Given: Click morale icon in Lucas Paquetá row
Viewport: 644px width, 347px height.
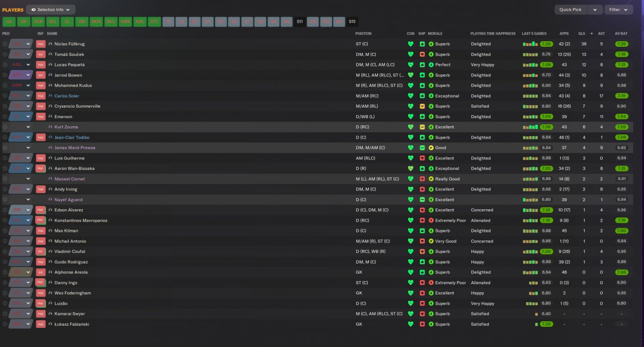Looking at the screenshot, I should click(431, 65).
